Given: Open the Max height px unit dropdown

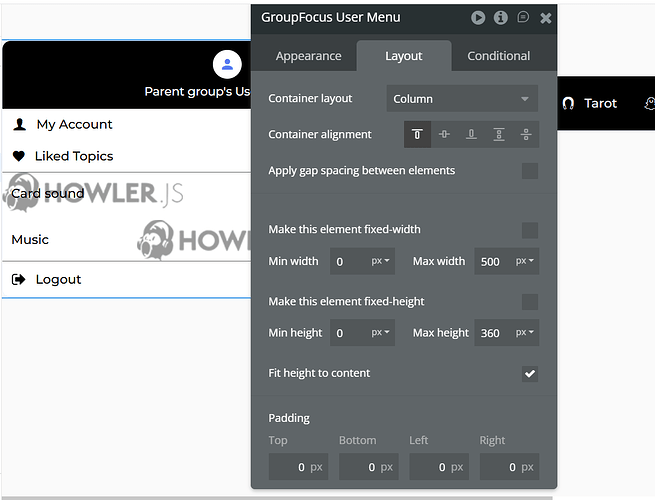Looking at the screenshot, I should coord(525,332).
